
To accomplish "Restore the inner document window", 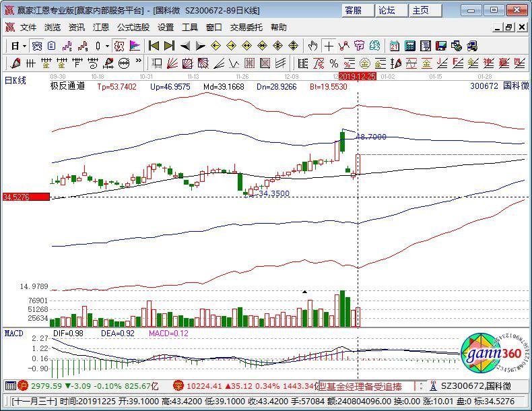I will (509, 28).
